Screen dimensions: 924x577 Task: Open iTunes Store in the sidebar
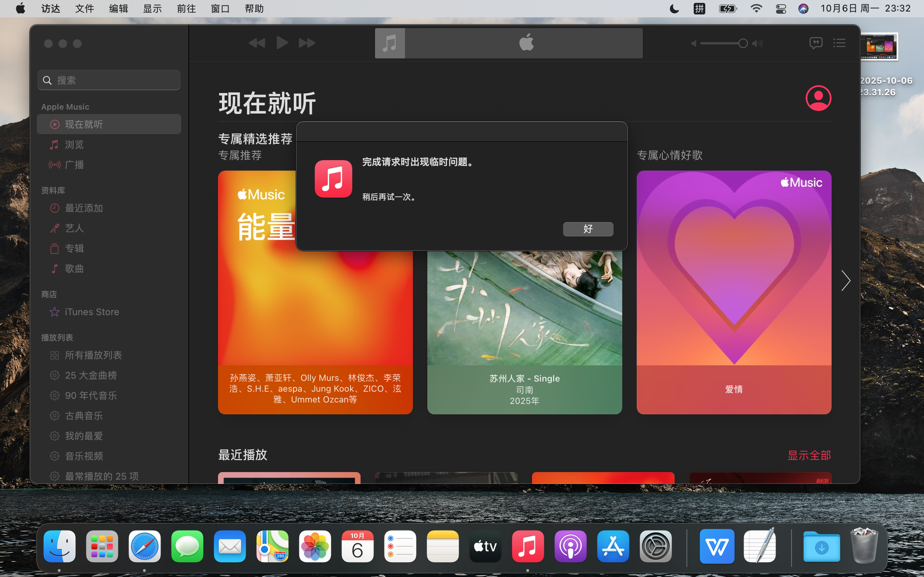tap(92, 312)
